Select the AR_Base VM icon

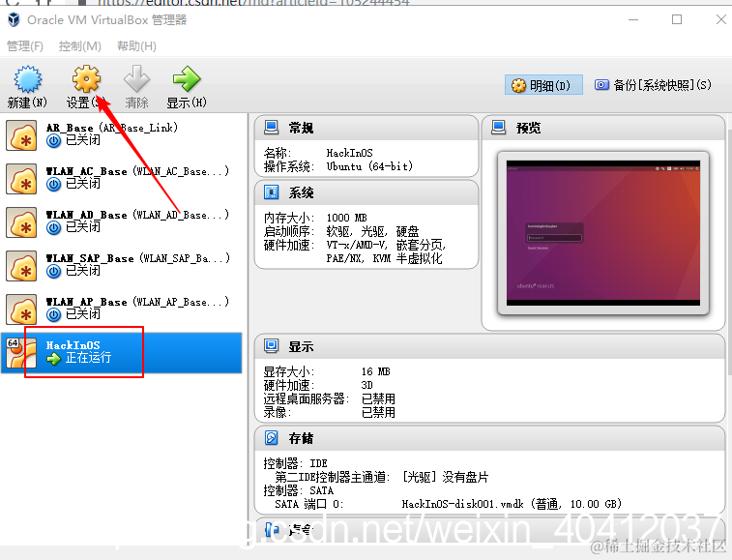point(21,135)
